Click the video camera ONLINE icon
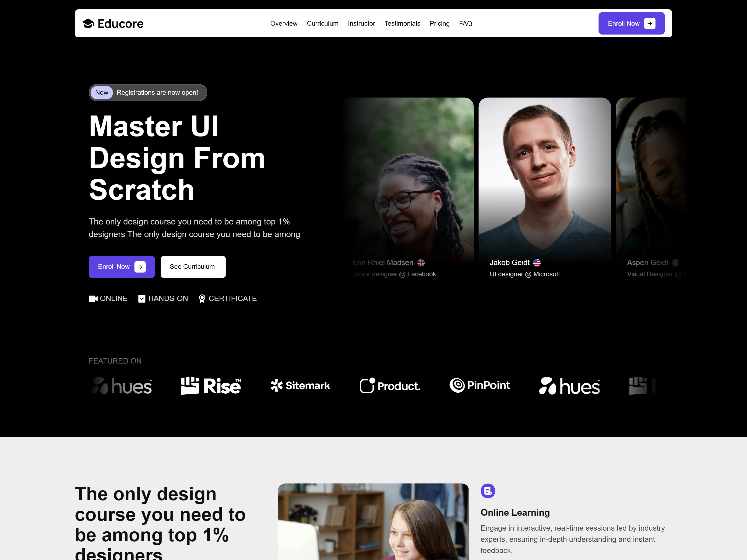The width and height of the screenshot is (747, 560). pos(93,299)
